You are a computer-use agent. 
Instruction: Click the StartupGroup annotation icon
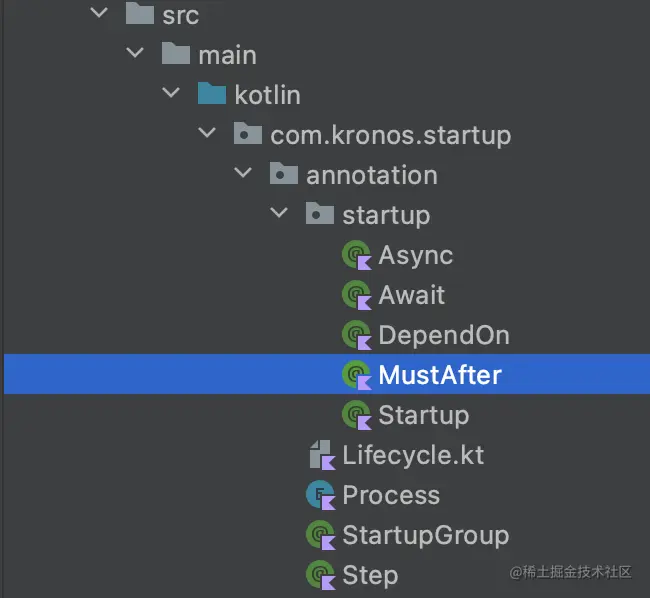pyautogui.click(x=320, y=535)
